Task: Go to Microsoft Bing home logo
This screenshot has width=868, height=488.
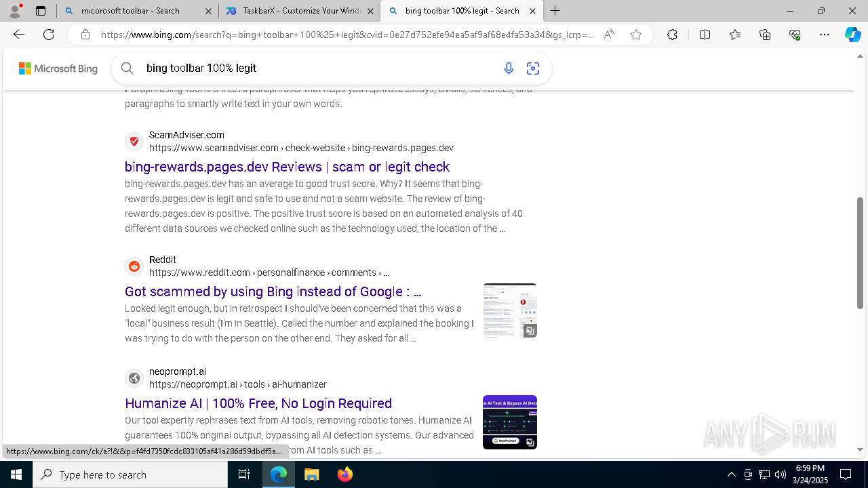Action: (58, 68)
